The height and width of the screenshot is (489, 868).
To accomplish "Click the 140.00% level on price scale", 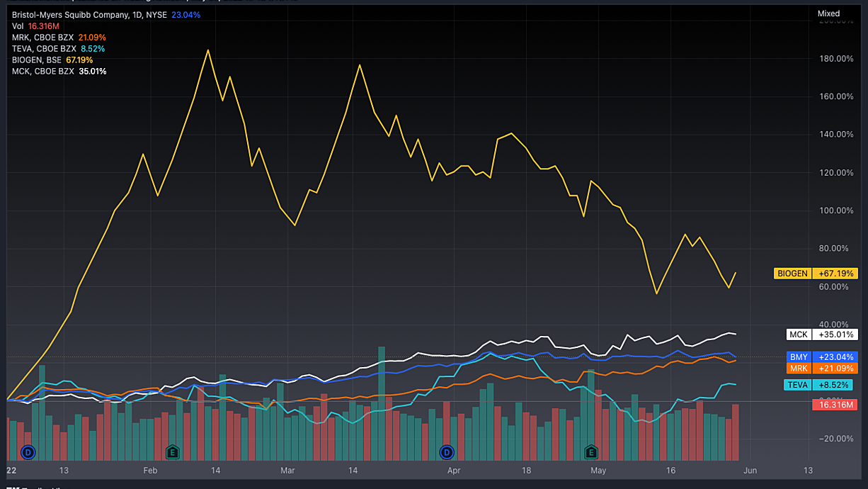I will coord(835,134).
